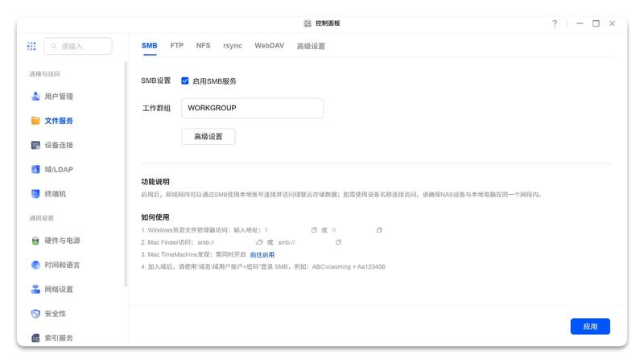The image size is (644, 363).
Task: Select 设备连接 text in sidebar
Action: coord(59,145)
